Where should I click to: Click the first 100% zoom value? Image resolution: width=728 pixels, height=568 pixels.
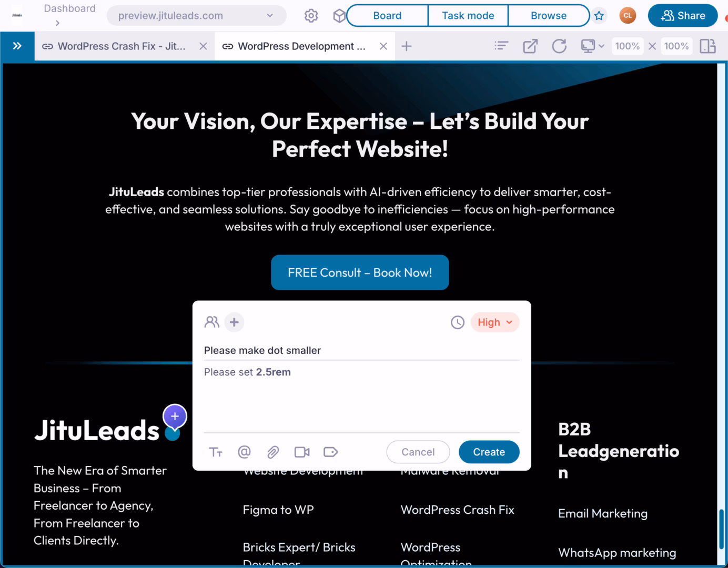[627, 46]
